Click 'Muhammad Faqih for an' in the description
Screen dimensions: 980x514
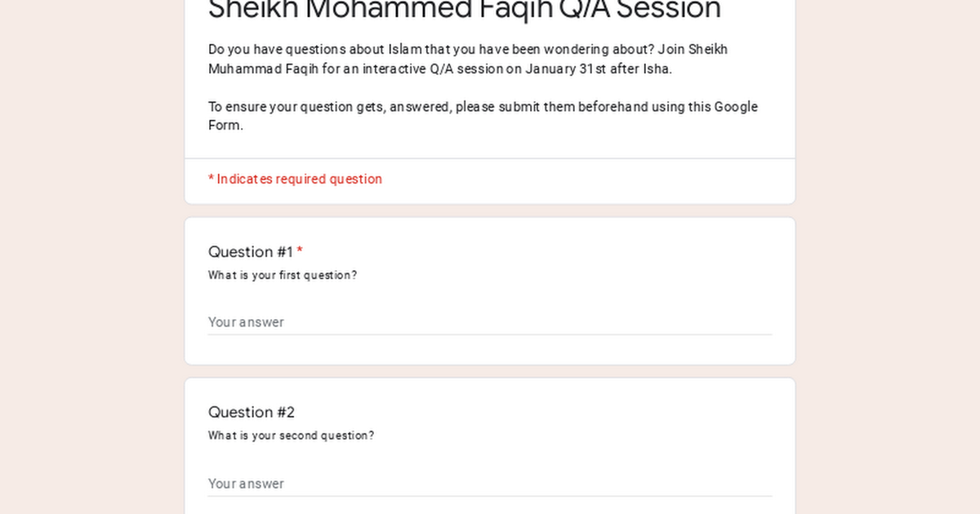pyautogui.click(x=274, y=69)
